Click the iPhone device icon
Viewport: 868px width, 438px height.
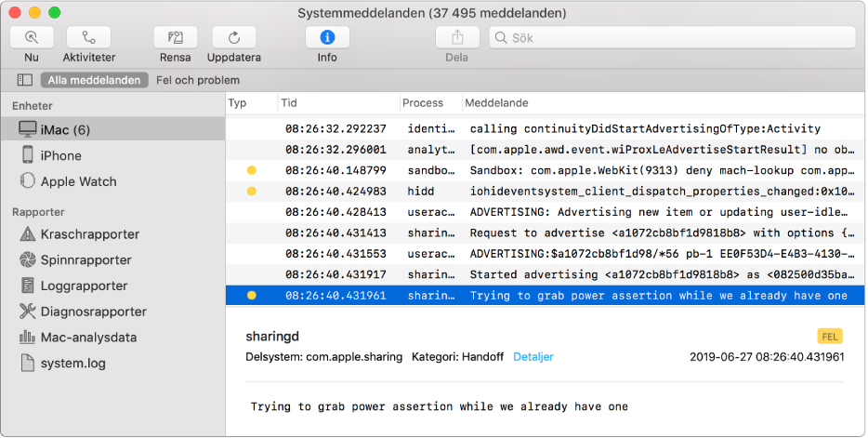pos(27,154)
